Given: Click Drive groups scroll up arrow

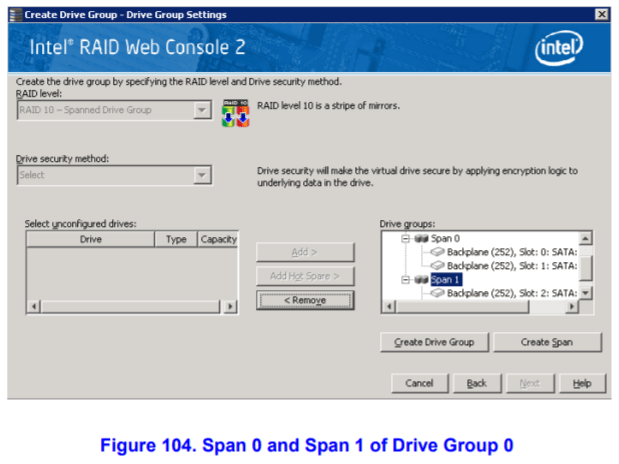Looking at the screenshot, I should coord(585,239).
